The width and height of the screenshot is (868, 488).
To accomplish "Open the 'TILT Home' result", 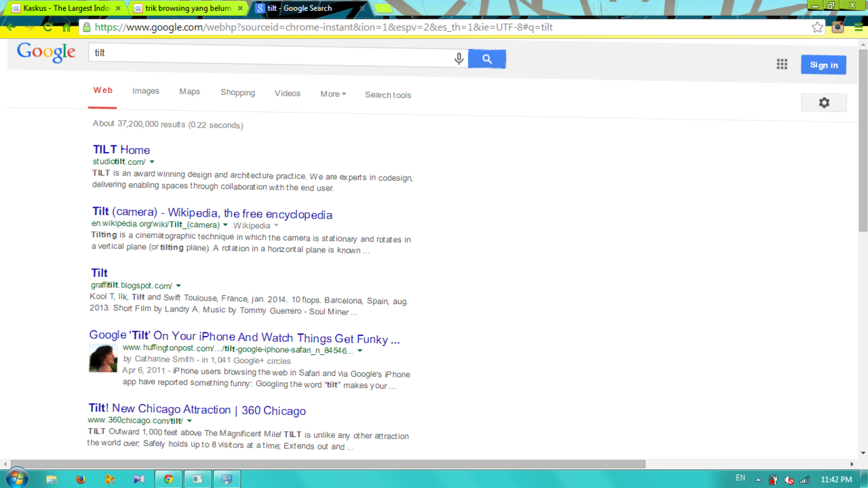I will [121, 150].
